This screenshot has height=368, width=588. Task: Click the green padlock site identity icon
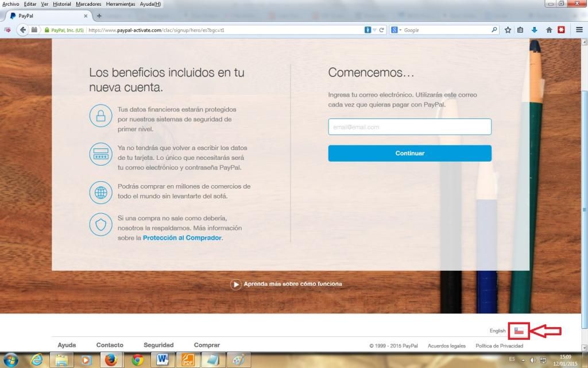pyautogui.click(x=47, y=30)
